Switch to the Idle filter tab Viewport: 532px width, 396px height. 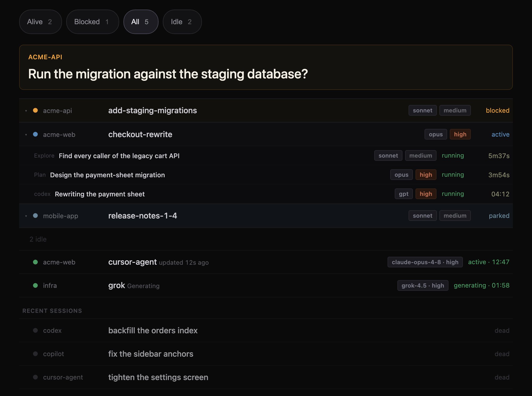click(182, 22)
